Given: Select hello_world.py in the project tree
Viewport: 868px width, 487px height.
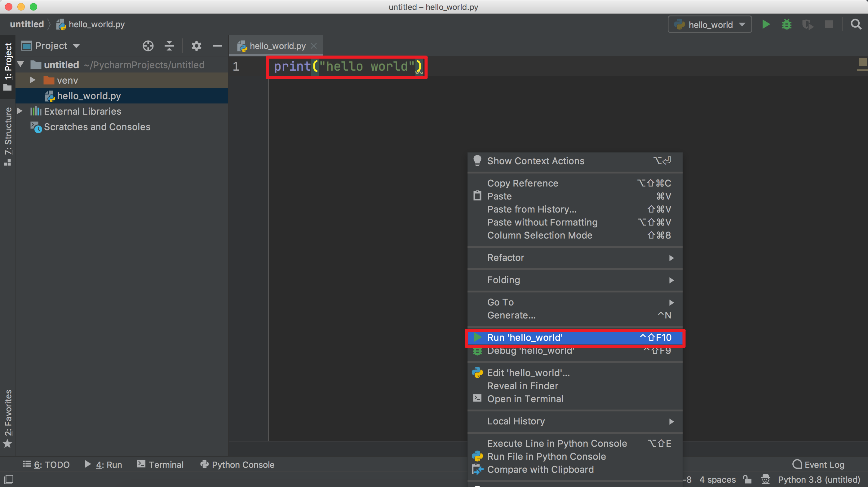Looking at the screenshot, I should click(x=89, y=96).
